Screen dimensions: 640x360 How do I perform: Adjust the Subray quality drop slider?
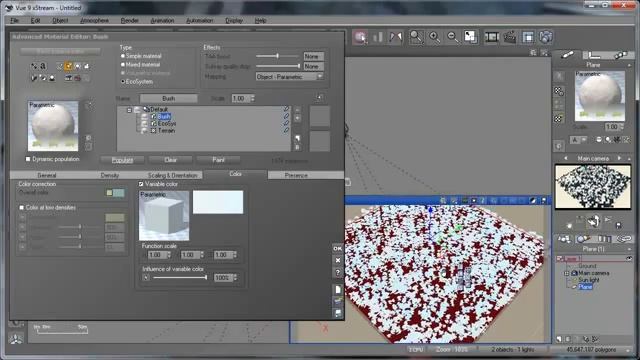pyautogui.click(x=278, y=66)
